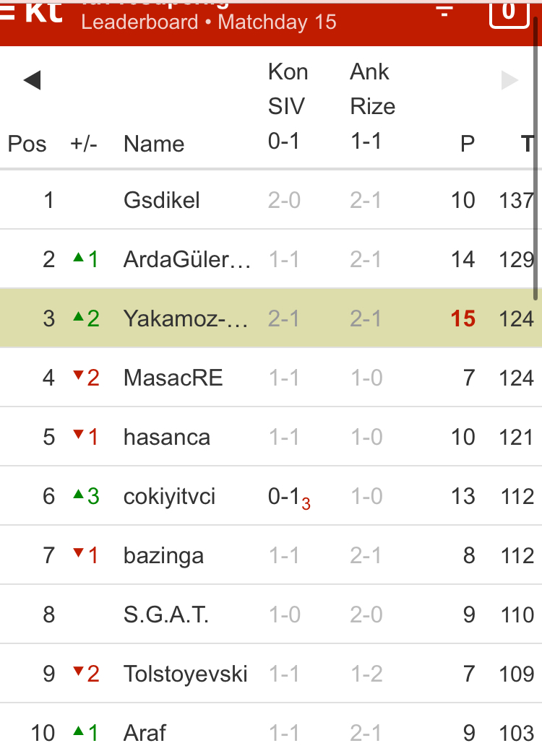Open Gsdikel's player profile
542x756 pixels.
point(162,200)
